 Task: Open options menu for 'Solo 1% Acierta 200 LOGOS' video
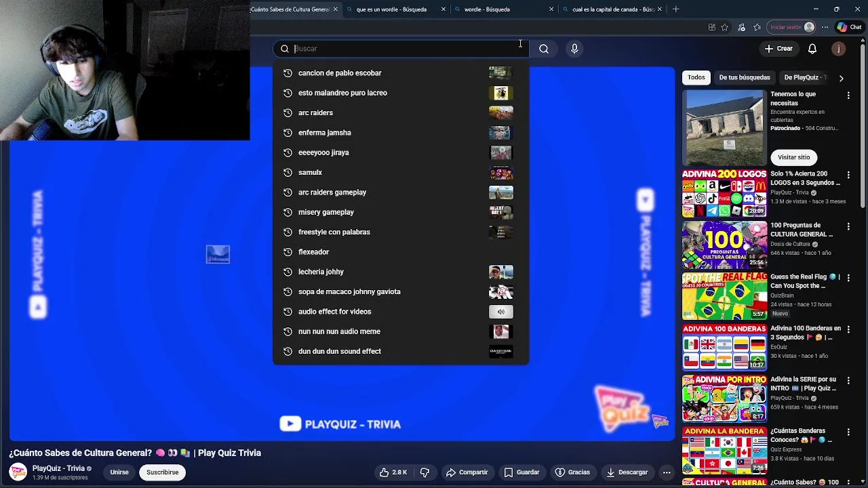[x=848, y=175]
